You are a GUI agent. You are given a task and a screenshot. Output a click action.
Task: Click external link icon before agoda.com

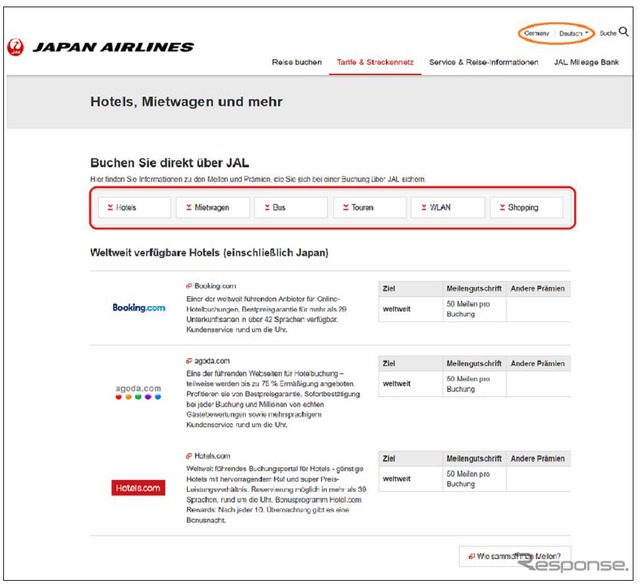click(189, 361)
